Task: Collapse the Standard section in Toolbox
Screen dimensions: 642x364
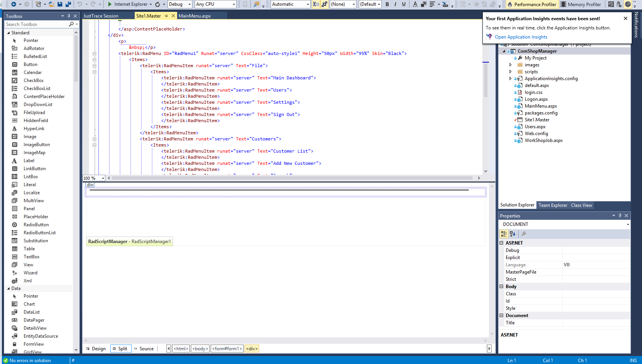Action: [8, 33]
